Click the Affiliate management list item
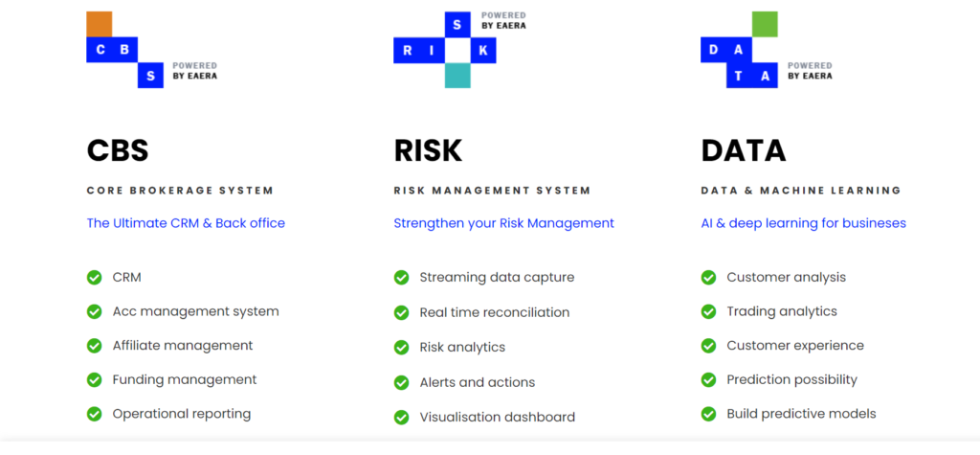980x455 pixels. pos(183,346)
